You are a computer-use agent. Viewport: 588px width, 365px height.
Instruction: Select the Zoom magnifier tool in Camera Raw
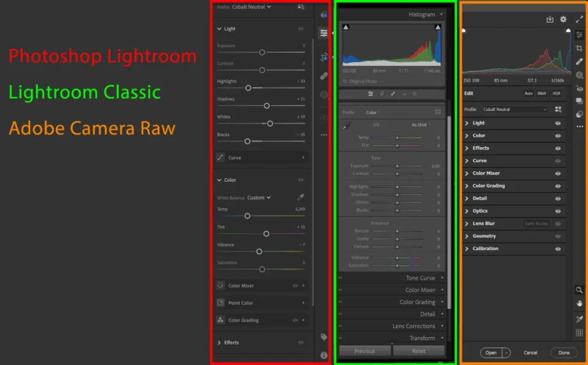pyautogui.click(x=579, y=290)
